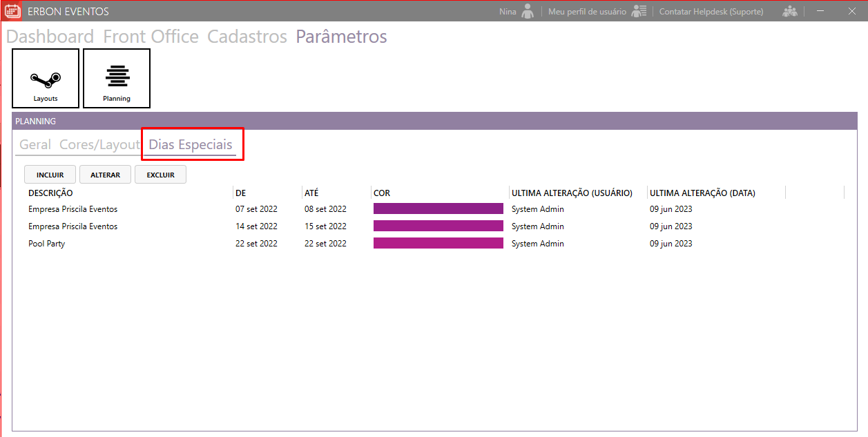Image resolution: width=868 pixels, height=437 pixels.
Task: Sort by the DESCRIÇÃO column header
Action: [x=50, y=193]
